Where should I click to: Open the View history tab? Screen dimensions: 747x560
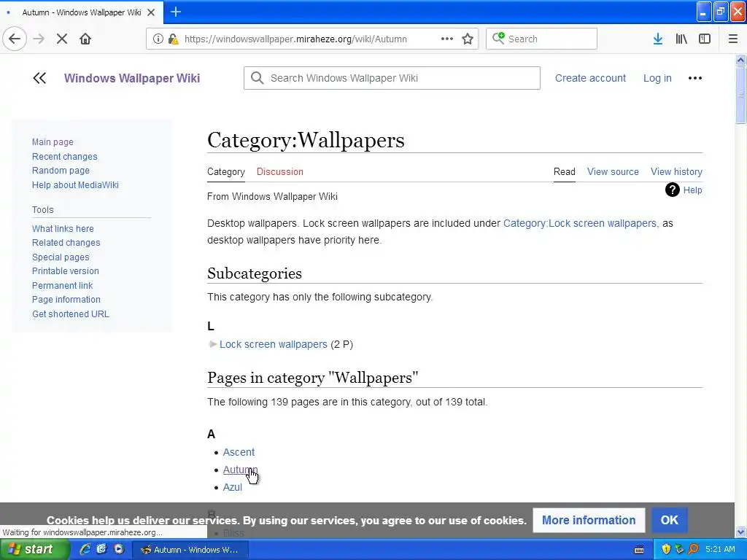coord(676,172)
